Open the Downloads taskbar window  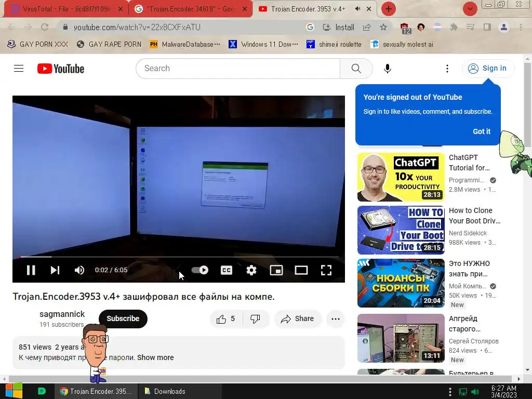pyautogui.click(x=180, y=391)
